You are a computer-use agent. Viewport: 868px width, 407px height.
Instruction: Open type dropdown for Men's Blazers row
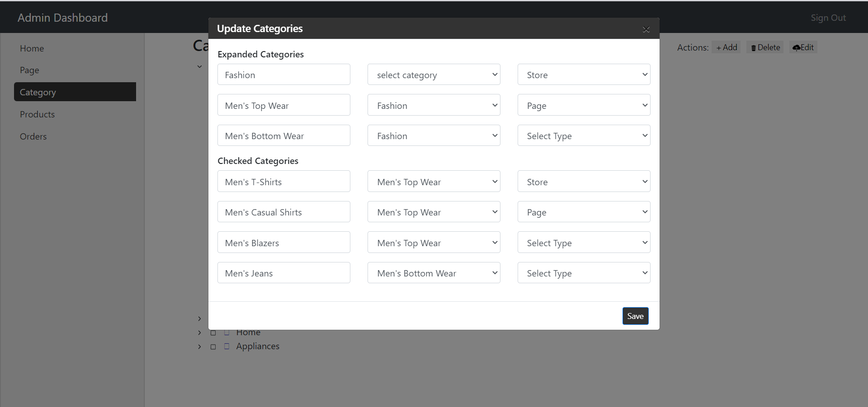click(x=584, y=243)
